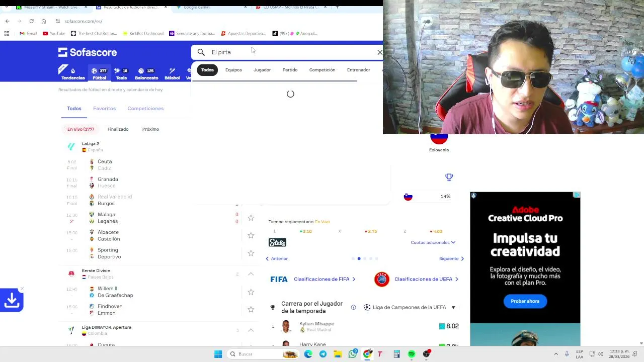Click the Sofascore logo
Image resolution: width=644 pixels, height=362 pixels.
pyautogui.click(x=88, y=52)
